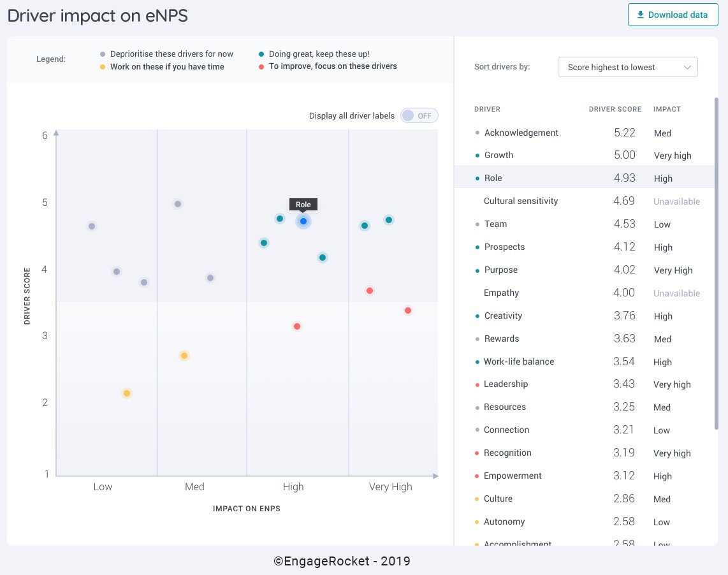Select the blue Role dot on the scatter plot
The image size is (728, 575).
coord(303,221)
